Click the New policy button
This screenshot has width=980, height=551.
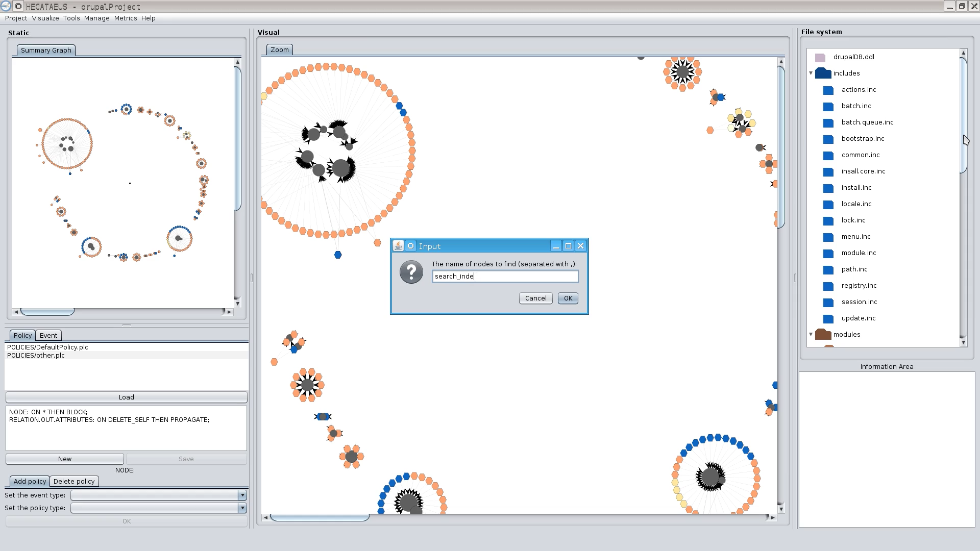tap(65, 459)
